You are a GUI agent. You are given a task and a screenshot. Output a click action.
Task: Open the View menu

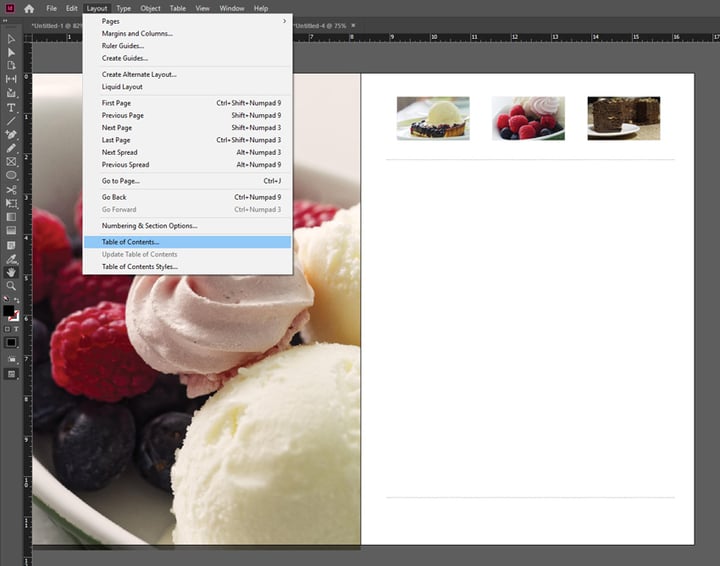[202, 8]
